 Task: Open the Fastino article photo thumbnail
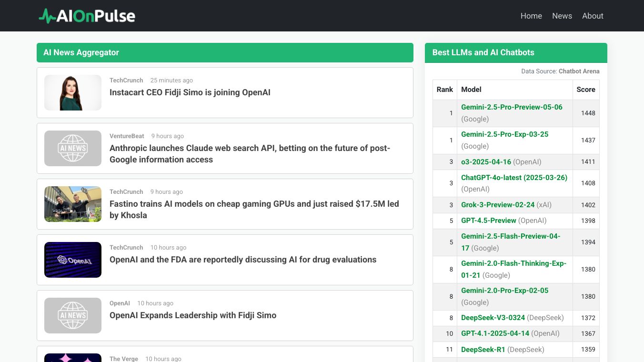coord(73,204)
